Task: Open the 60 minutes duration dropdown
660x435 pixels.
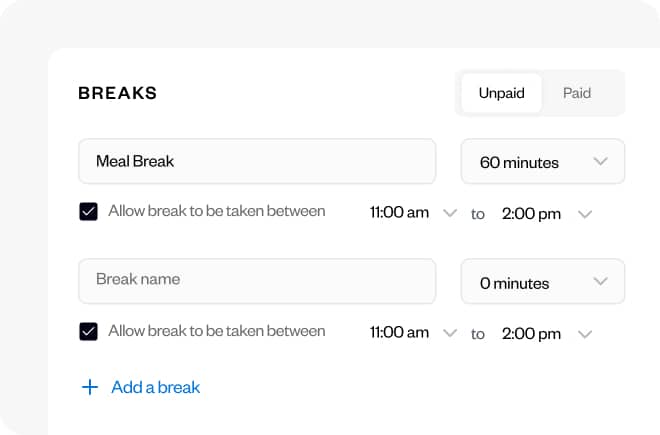Action: pyautogui.click(x=542, y=162)
